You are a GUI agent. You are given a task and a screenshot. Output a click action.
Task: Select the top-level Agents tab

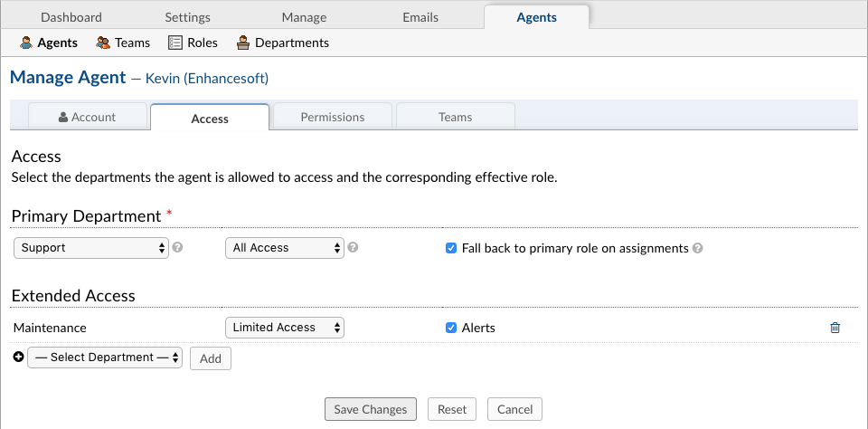536,17
